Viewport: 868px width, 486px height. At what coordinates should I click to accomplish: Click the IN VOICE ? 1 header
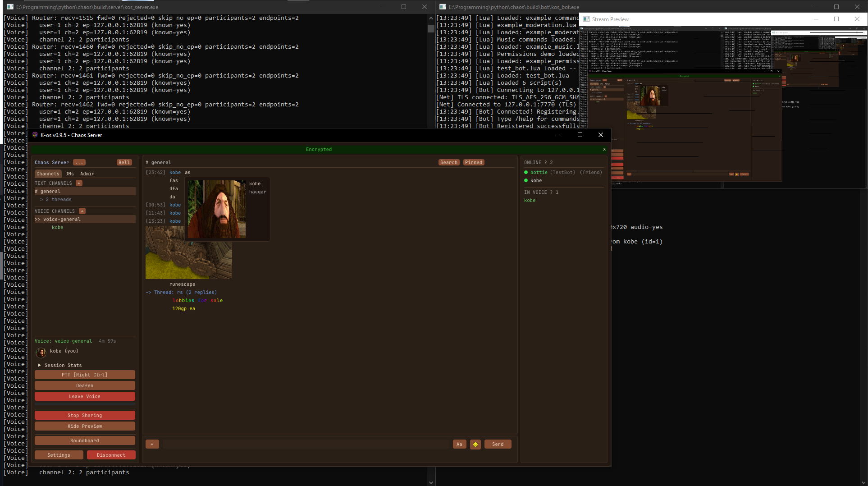tap(541, 193)
